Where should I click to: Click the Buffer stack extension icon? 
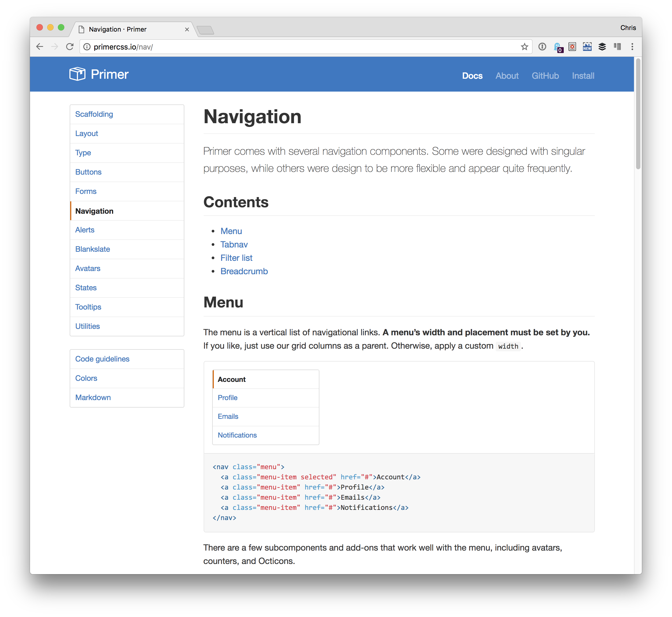[x=602, y=47]
